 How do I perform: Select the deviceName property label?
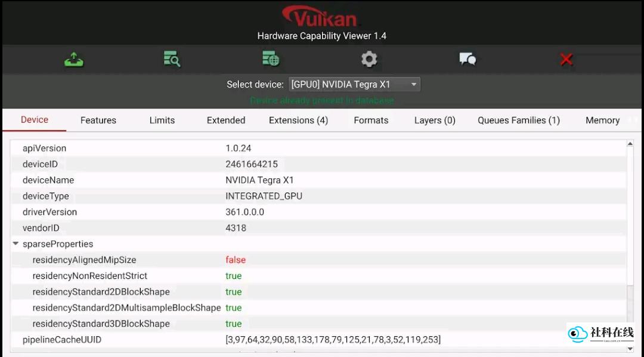click(x=48, y=180)
